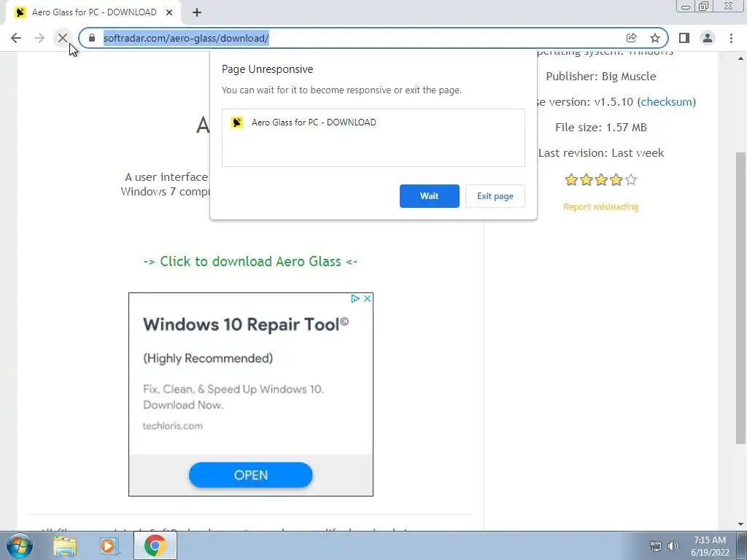The width and height of the screenshot is (747, 560).
Task: Click the Publisher: Big Muscle text
Action: 601,76
